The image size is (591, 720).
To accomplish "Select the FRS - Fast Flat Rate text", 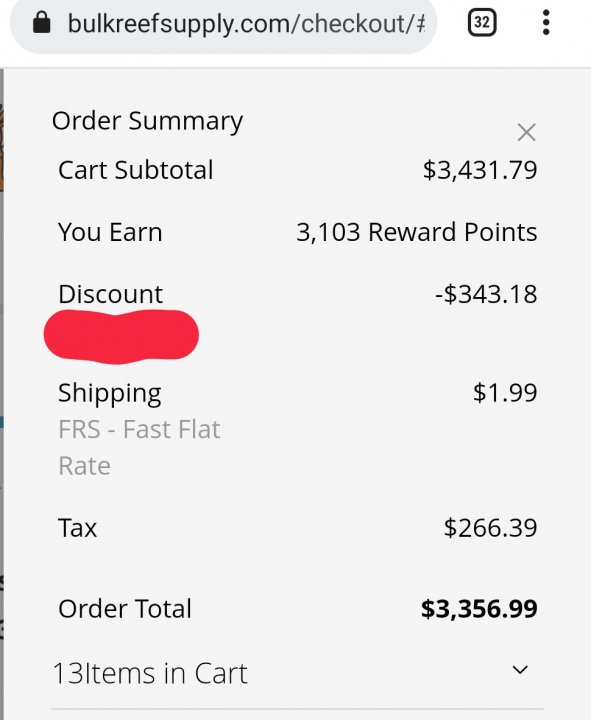I will [139, 448].
